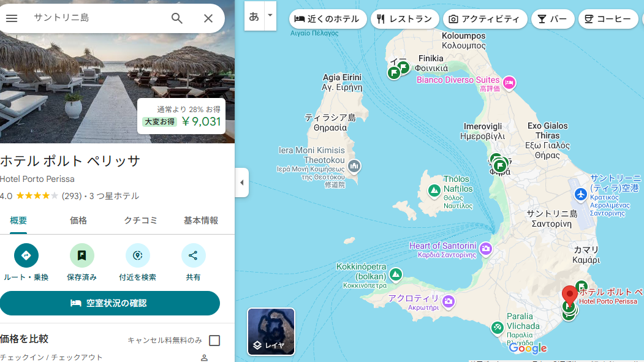The image size is (644, 362).
Task: Toggle the キャンセル料無料のみ checkbox
Action: click(214, 340)
